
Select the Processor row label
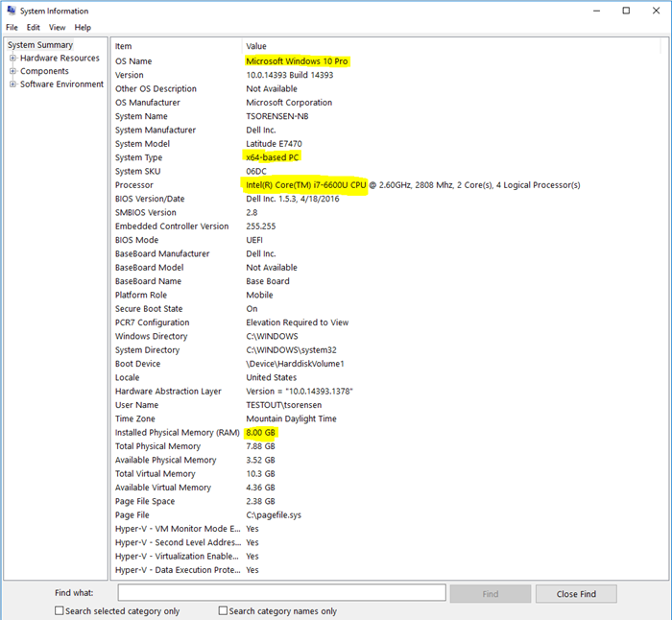click(x=133, y=185)
